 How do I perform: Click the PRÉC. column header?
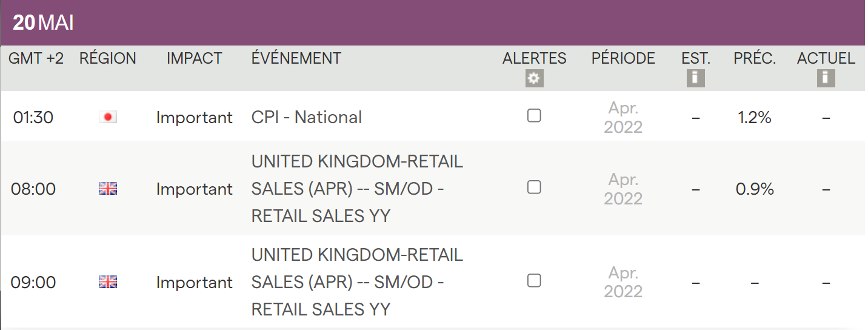click(x=755, y=58)
